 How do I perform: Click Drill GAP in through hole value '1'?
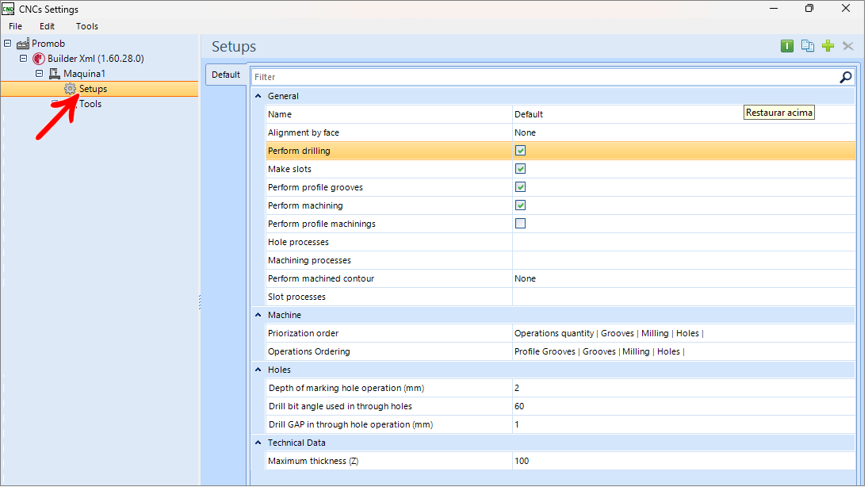(517, 425)
